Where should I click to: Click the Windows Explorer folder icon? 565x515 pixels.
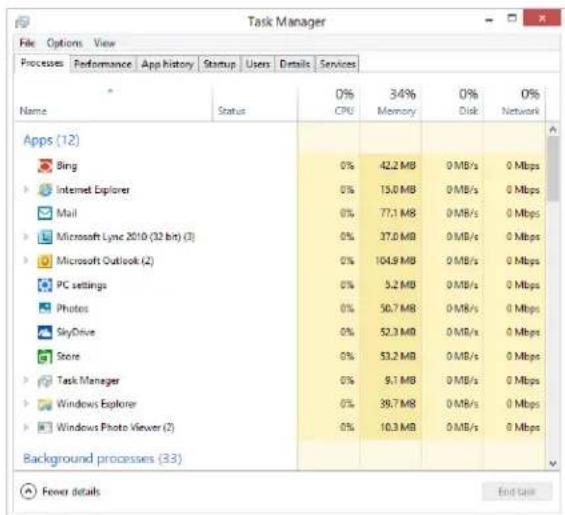coord(45,404)
